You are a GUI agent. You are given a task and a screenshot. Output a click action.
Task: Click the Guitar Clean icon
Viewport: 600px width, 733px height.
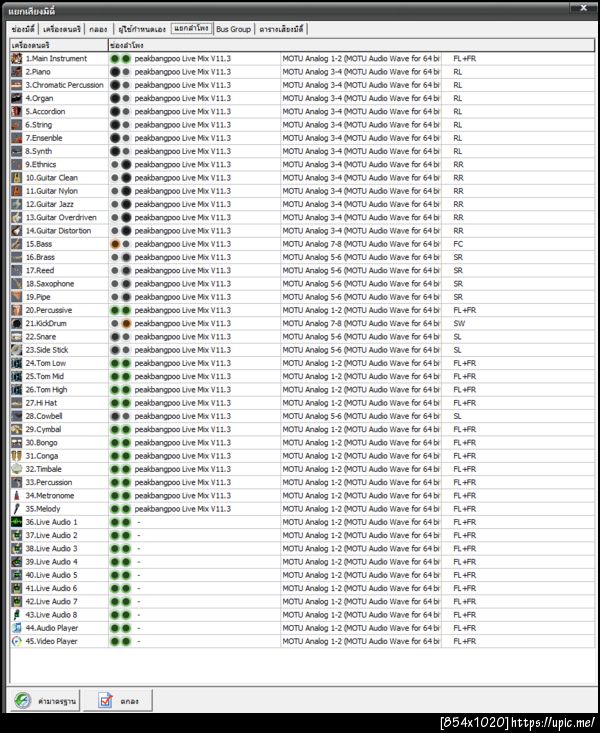click(x=16, y=178)
